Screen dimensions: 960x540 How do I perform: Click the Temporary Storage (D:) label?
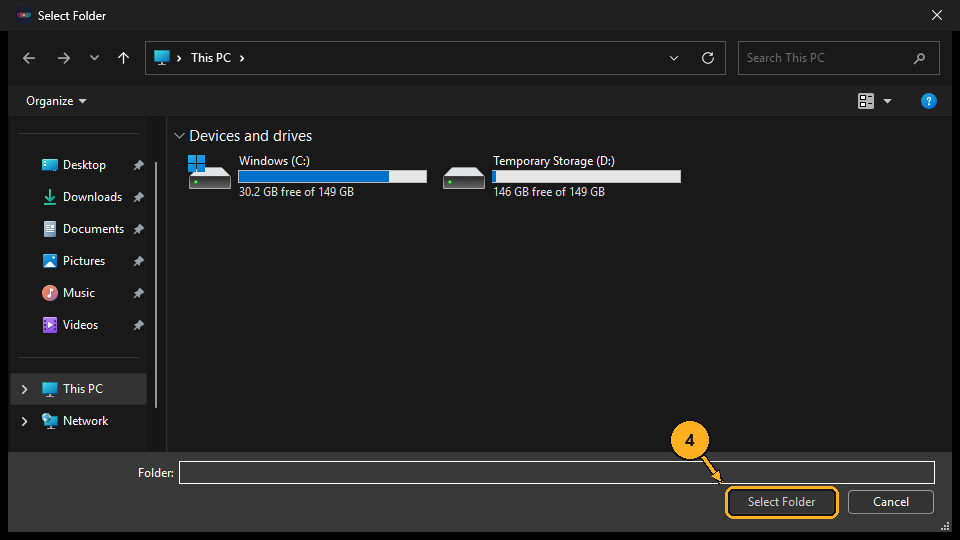coord(554,161)
